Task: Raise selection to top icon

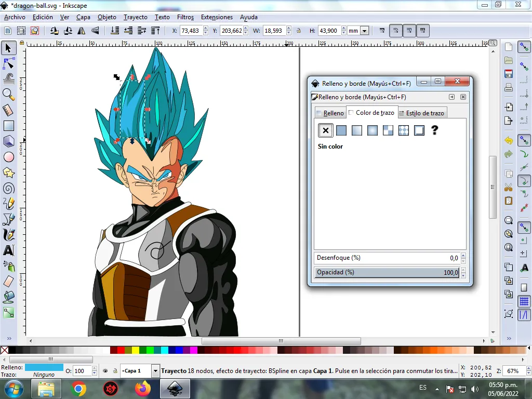Action: point(155,31)
